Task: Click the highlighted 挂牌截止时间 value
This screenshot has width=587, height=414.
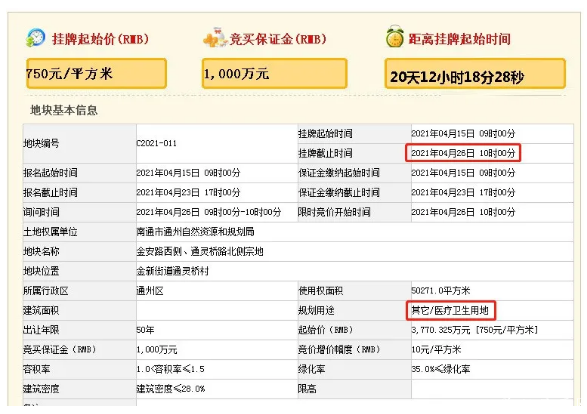Action: click(x=463, y=153)
